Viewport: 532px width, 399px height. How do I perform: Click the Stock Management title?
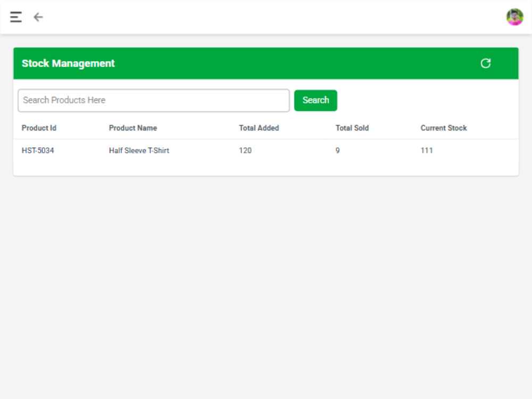click(x=68, y=63)
